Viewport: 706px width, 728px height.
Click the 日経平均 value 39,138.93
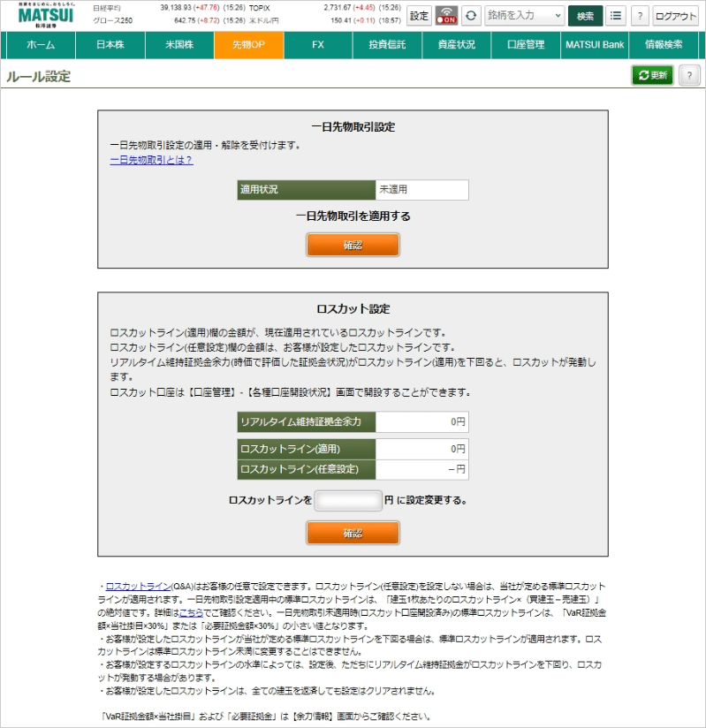coord(176,8)
